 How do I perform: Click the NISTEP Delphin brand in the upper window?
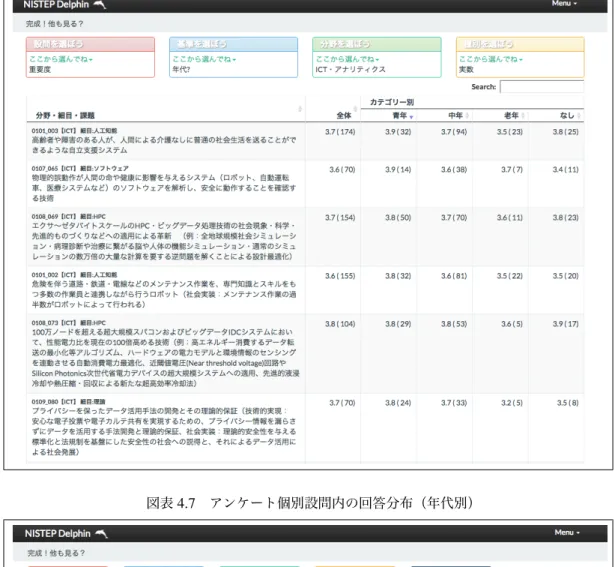[56, 5]
